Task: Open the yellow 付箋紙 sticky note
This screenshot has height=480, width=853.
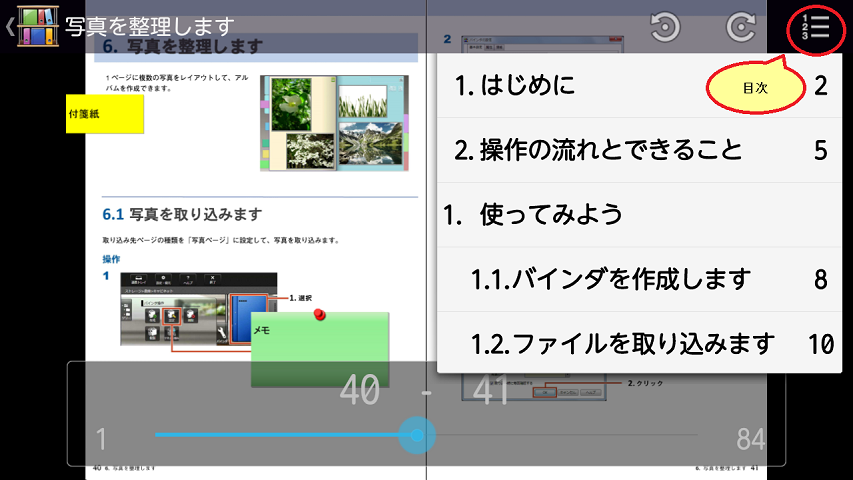Action: point(105,114)
